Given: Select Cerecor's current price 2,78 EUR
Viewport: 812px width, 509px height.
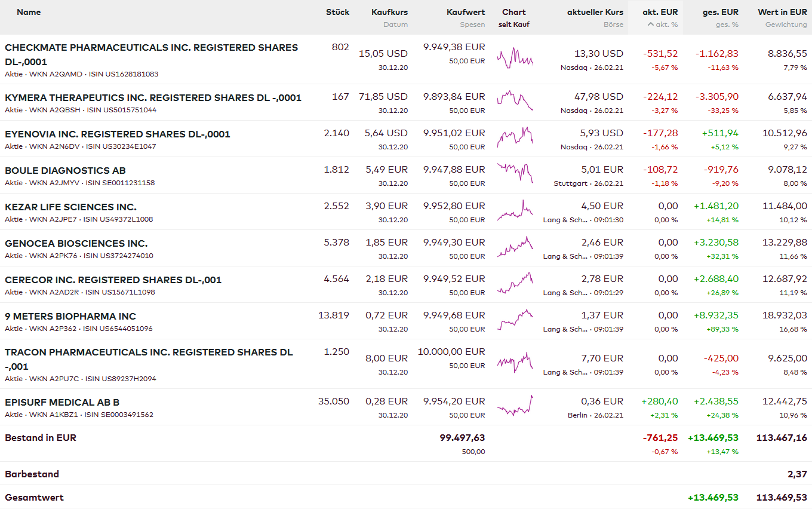Looking at the screenshot, I should pos(602,279).
